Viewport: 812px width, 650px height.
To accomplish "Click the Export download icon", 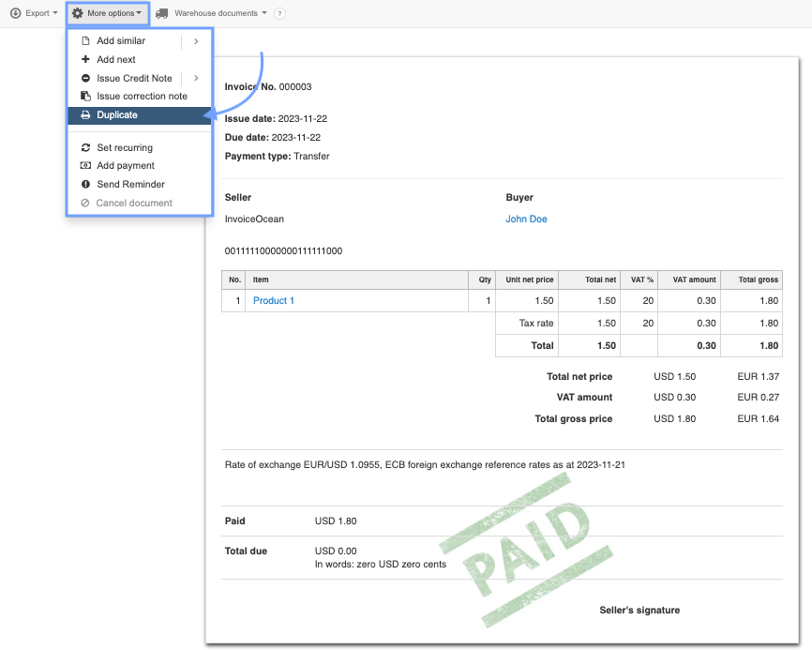I will click(16, 13).
